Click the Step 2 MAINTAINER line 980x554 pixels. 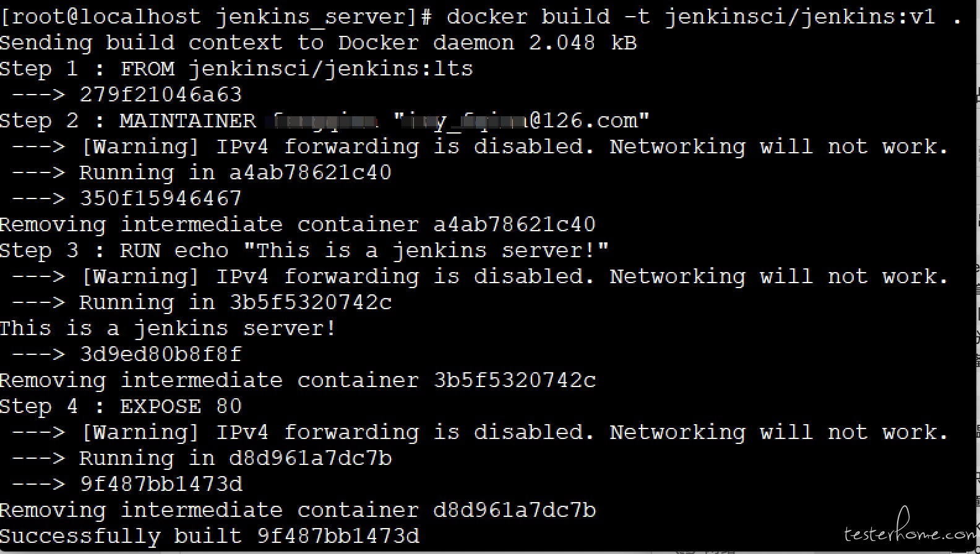coord(325,121)
